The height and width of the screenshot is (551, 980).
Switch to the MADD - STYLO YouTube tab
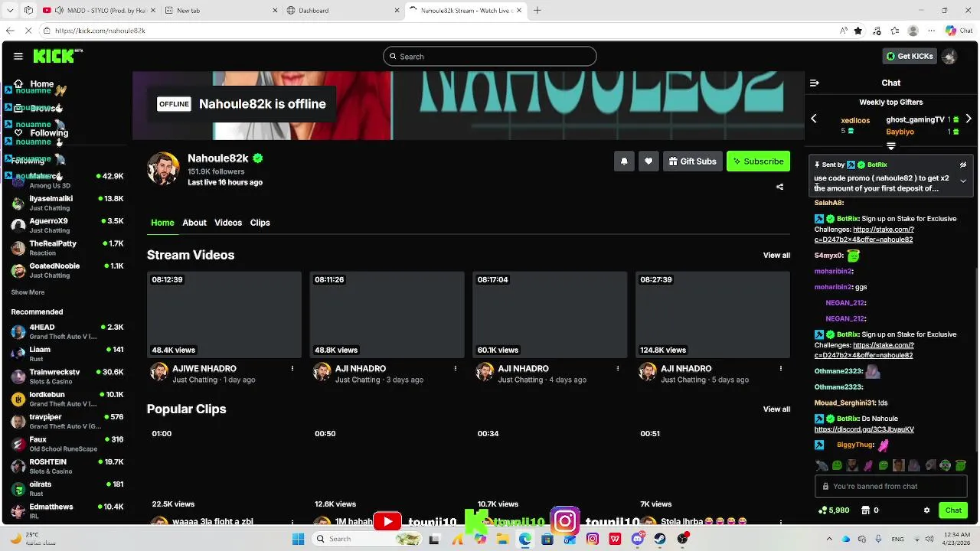pos(100,10)
